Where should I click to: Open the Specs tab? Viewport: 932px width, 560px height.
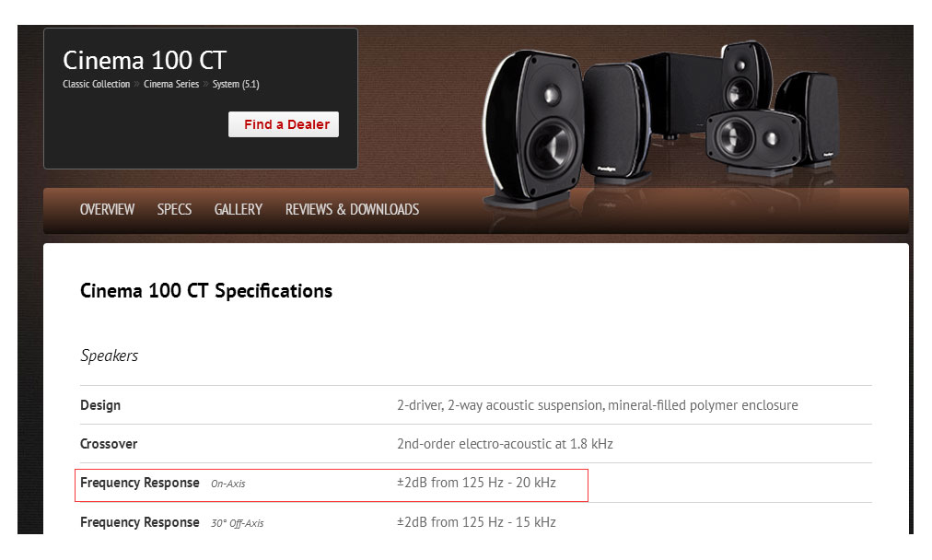click(174, 210)
